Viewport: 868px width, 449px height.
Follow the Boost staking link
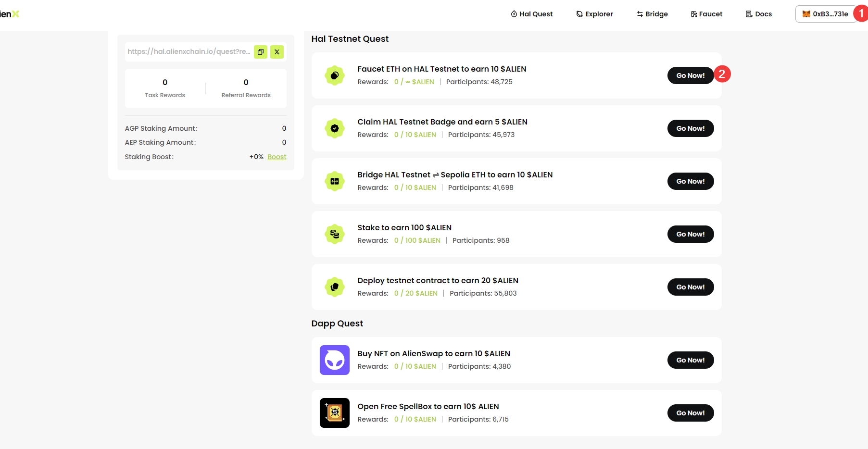[277, 157]
